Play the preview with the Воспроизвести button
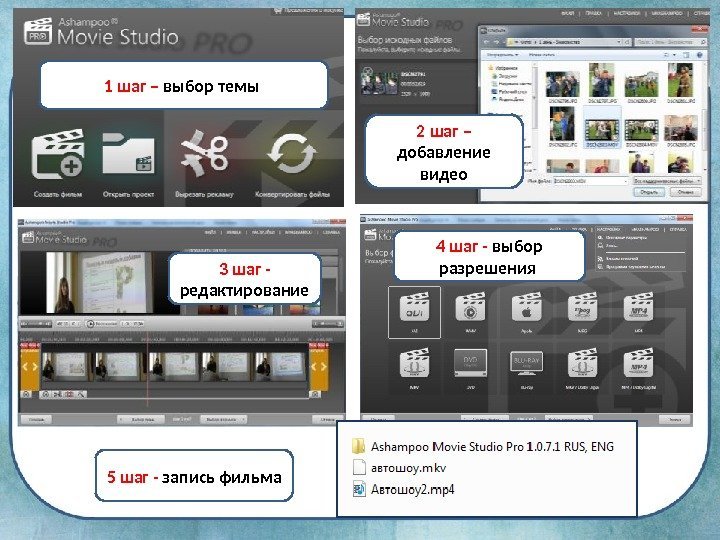The image size is (720, 540). click(x=102, y=324)
